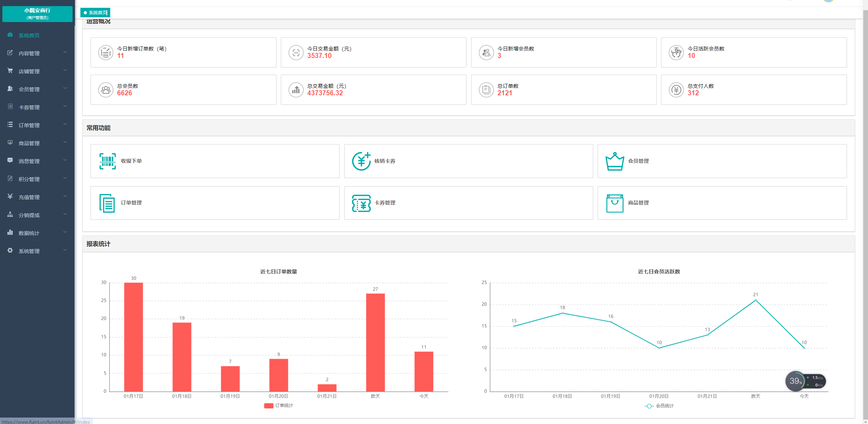Expand the 系统管理 menu chevron

pos(65,250)
